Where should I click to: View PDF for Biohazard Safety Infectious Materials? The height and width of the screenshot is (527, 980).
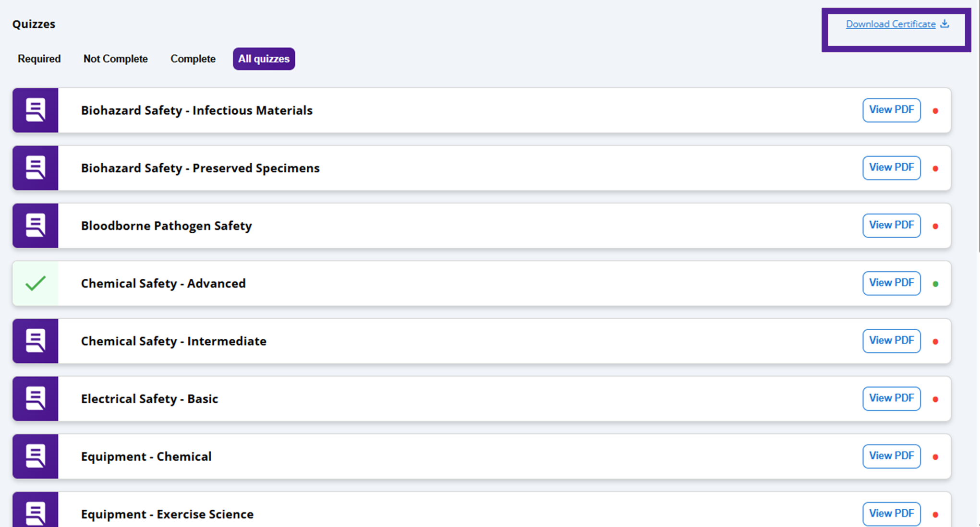(x=891, y=110)
